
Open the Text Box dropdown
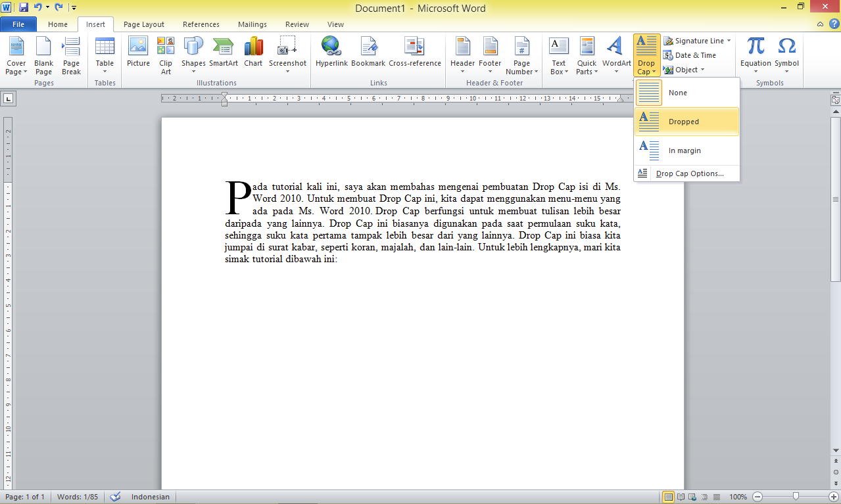(558, 56)
